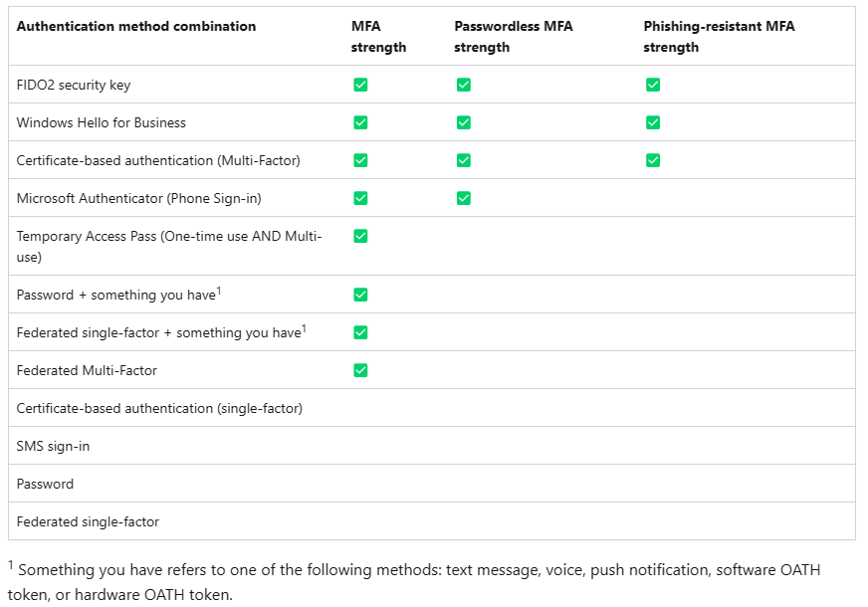Click FIDO2 security key MFA strength checkmark

click(360, 85)
